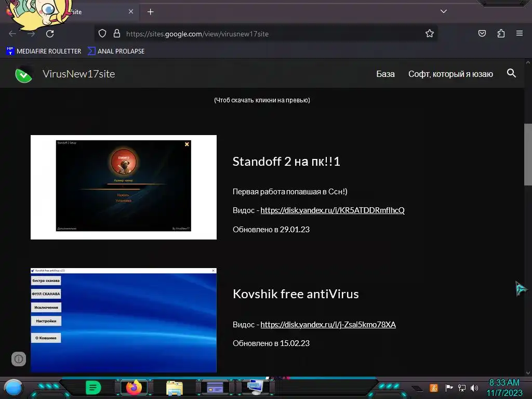
Task: Open the Action Center flag tray icon
Action: click(x=449, y=388)
